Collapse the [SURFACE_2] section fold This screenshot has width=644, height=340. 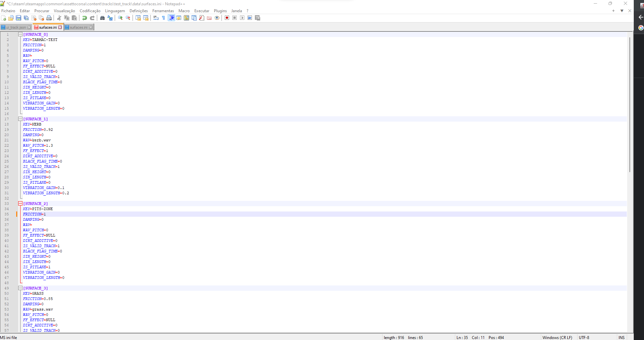(x=20, y=204)
